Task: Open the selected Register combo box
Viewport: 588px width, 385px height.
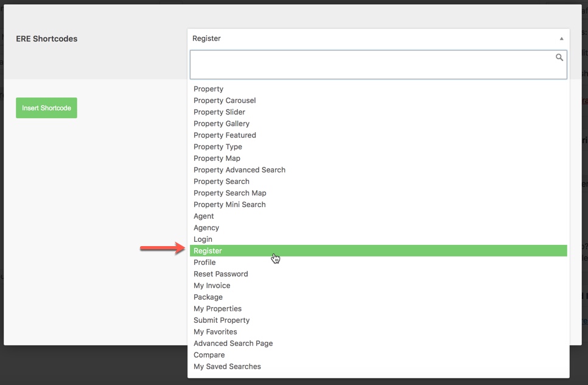Action: tap(379, 38)
